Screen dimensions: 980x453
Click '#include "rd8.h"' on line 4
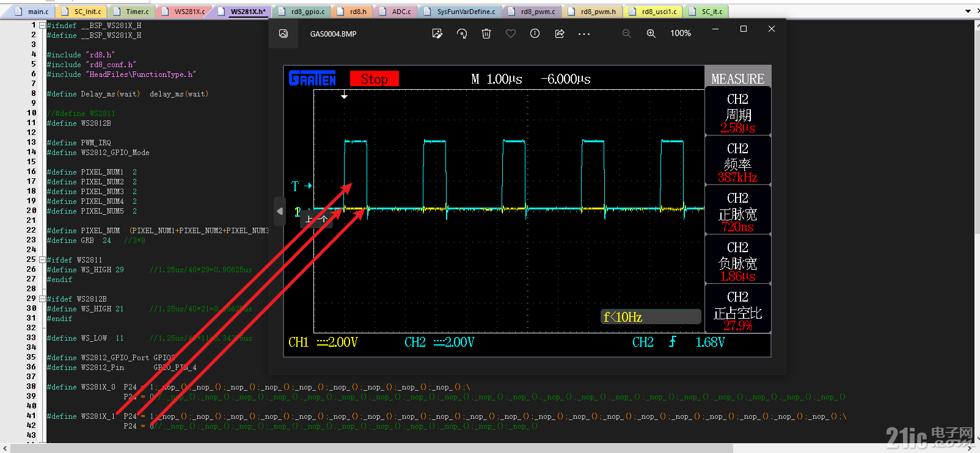tap(81, 55)
